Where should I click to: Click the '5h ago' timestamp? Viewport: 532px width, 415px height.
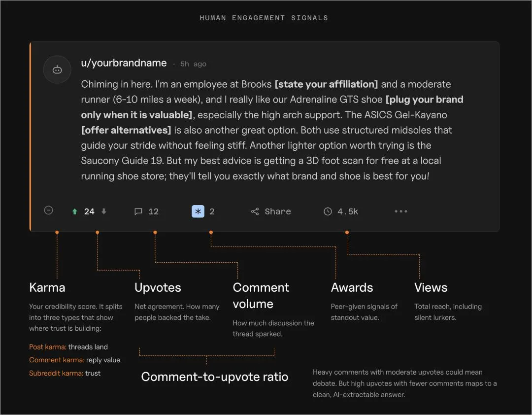click(193, 64)
